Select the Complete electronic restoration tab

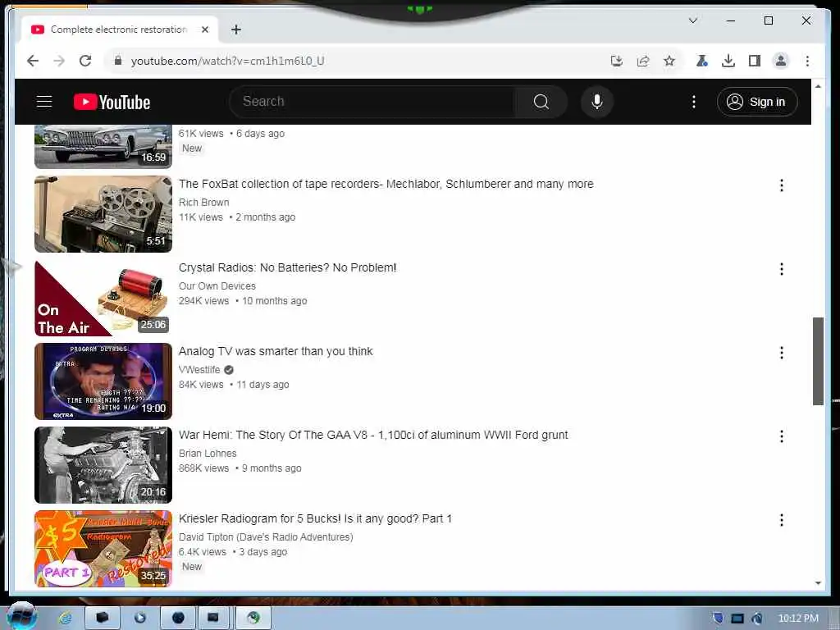point(120,30)
